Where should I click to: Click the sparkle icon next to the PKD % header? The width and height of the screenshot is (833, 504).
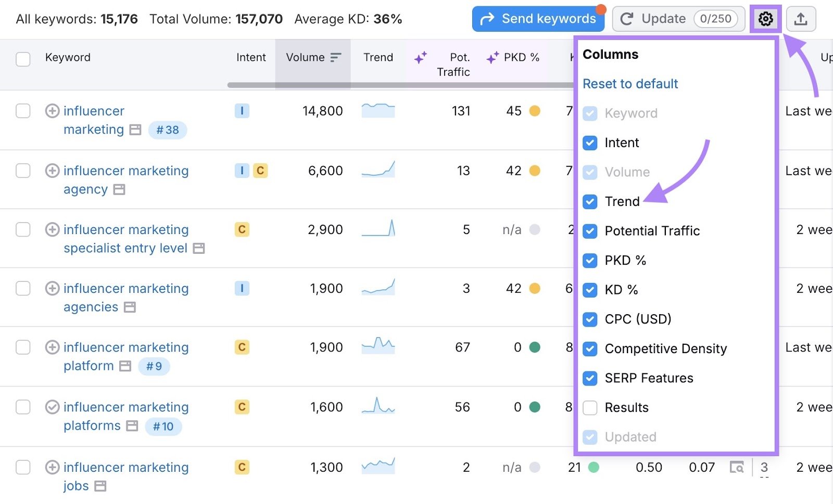point(491,57)
